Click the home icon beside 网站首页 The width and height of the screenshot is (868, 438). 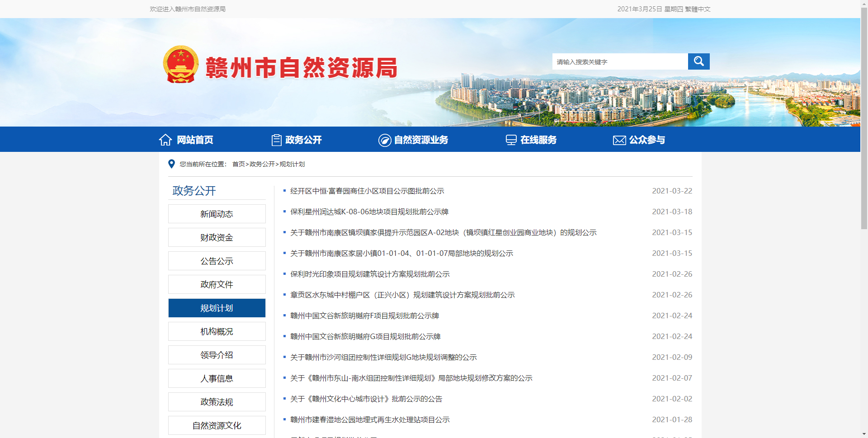[x=165, y=140]
